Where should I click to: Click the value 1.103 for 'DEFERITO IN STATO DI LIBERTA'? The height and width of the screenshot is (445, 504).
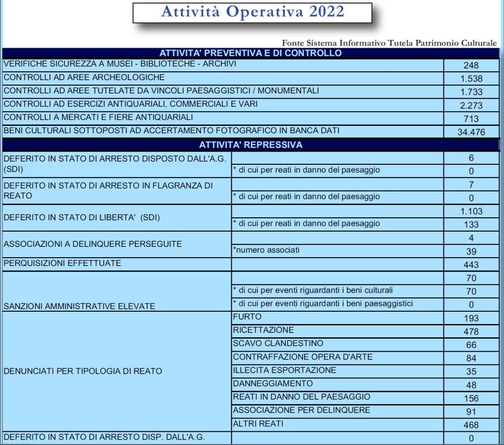471,211
